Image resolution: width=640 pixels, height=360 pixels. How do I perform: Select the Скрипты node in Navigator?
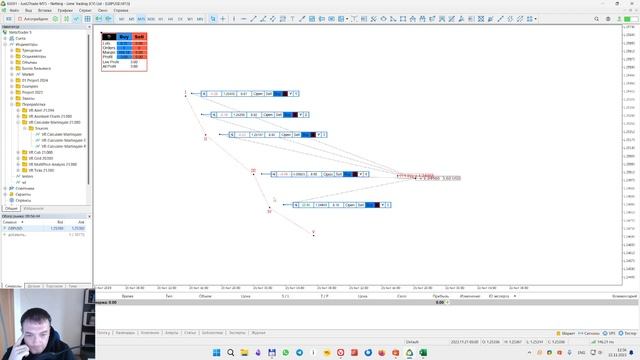(23, 194)
